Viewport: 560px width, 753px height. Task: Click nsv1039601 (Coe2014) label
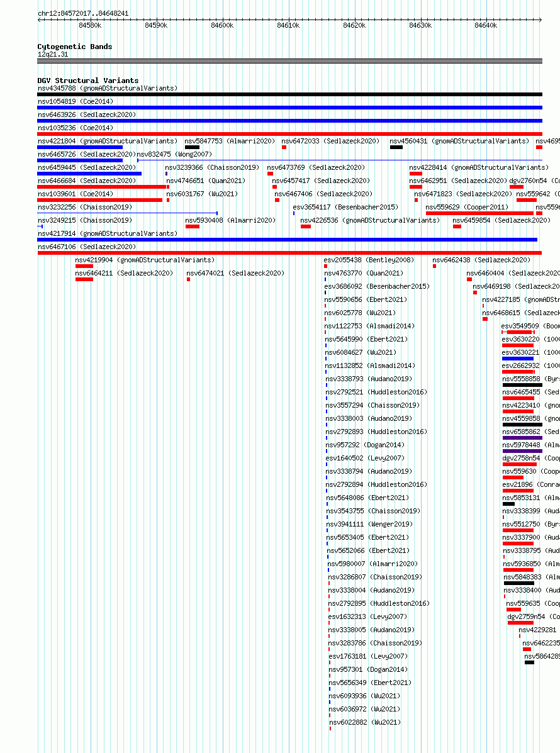point(76,194)
